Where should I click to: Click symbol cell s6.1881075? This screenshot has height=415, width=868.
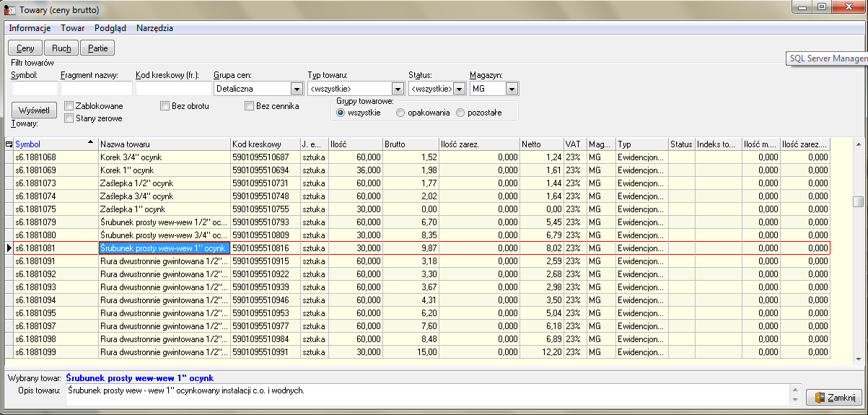(x=56, y=209)
